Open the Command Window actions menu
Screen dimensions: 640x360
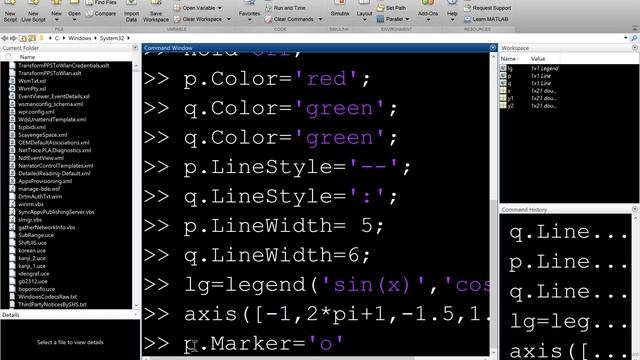coord(493,48)
